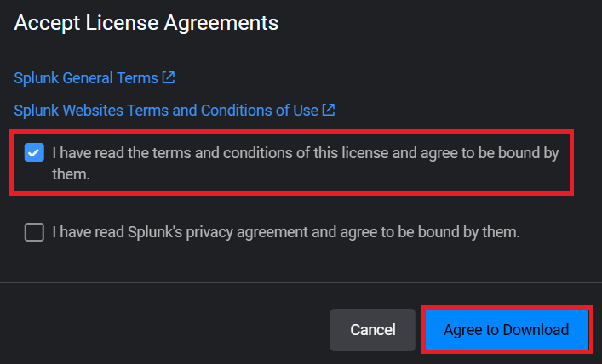This screenshot has width=602, height=364.
Task: Uncheck the license terms and conditions checkbox
Action: point(34,154)
